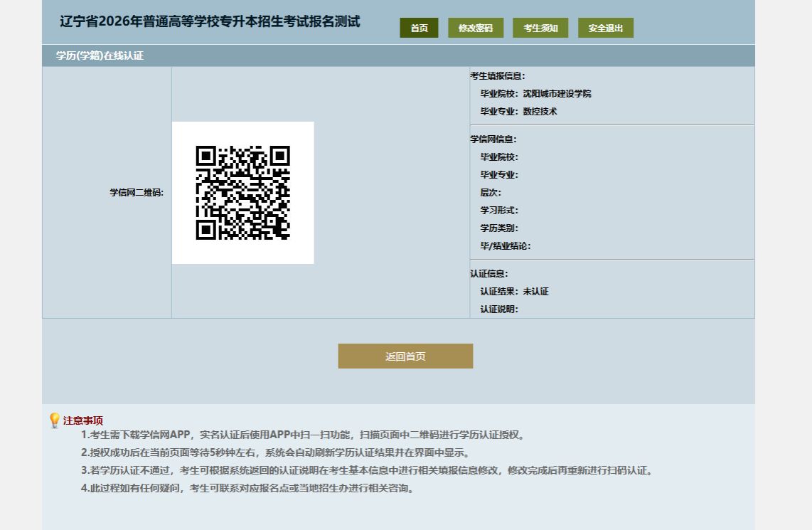Click the 学信网信息 heading
This screenshot has width=812, height=530.
click(x=493, y=139)
